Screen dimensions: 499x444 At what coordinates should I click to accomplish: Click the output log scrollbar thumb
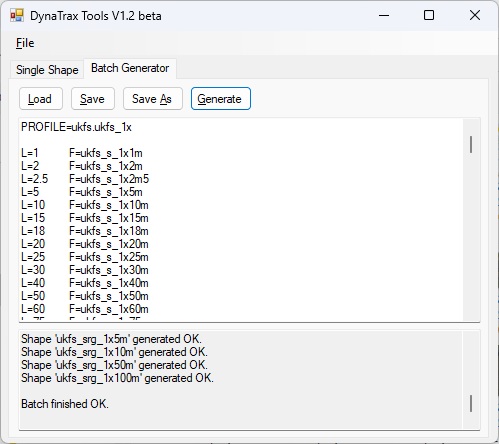471,404
